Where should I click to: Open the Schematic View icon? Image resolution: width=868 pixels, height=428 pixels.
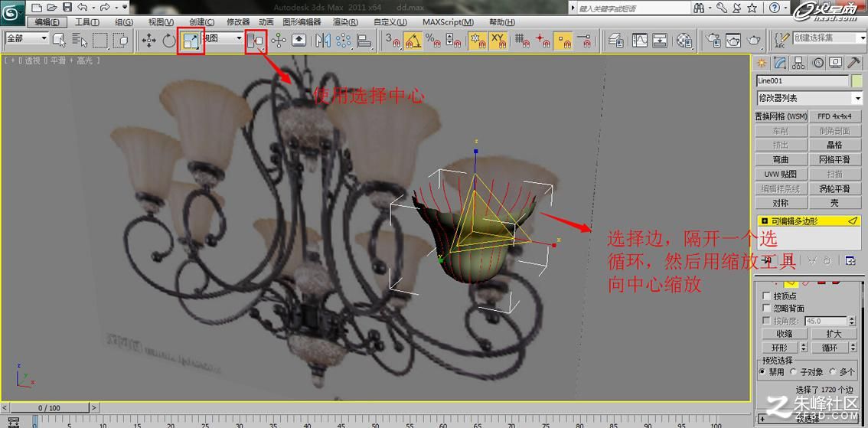[x=660, y=40]
